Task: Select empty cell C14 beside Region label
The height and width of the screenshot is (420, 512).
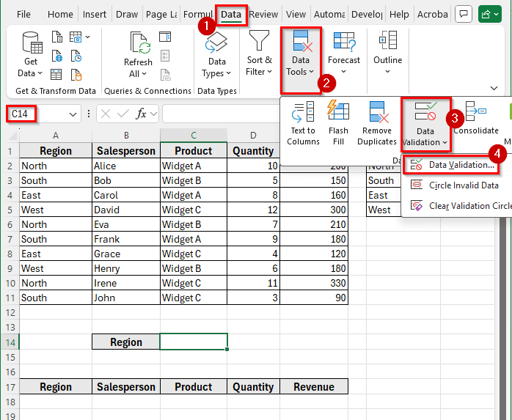Action: (x=194, y=342)
